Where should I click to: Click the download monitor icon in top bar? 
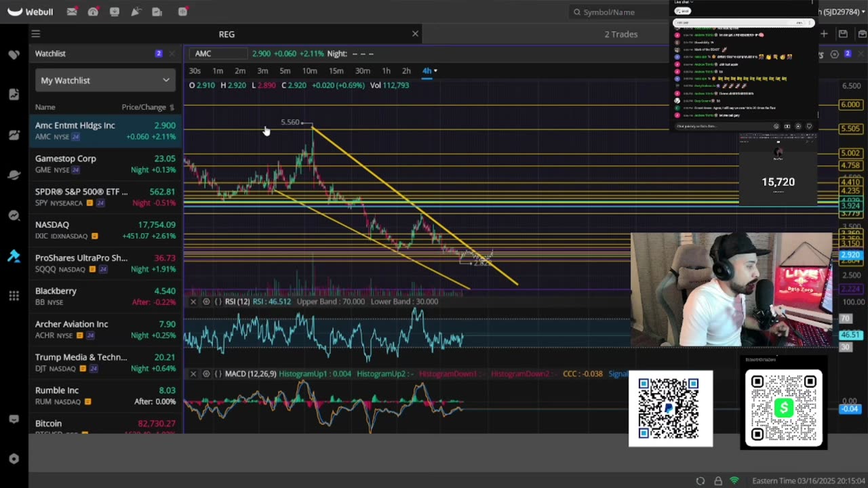(x=114, y=12)
